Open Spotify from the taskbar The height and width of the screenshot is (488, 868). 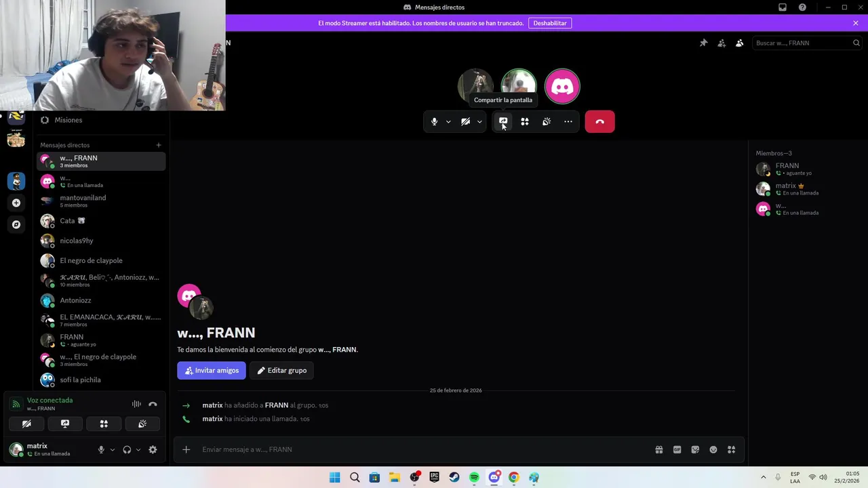coord(474,477)
